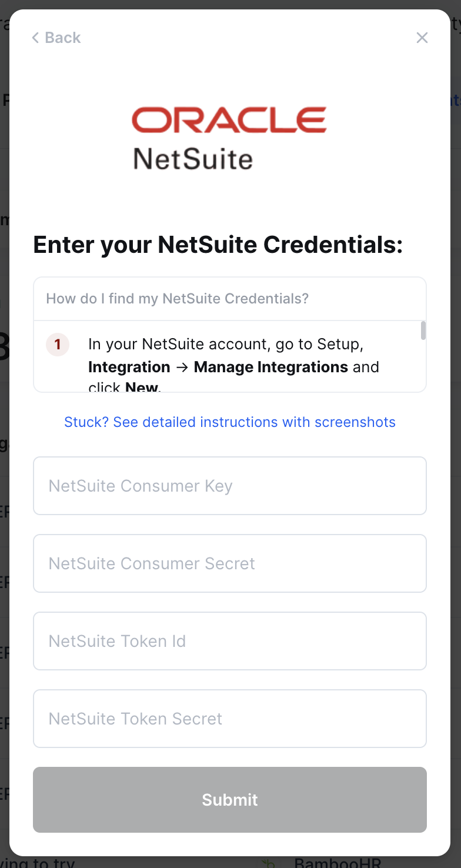Select the NetSuite Token Secret field
The width and height of the screenshot is (461, 868).
pyautogui.click(x=230, y=719)
